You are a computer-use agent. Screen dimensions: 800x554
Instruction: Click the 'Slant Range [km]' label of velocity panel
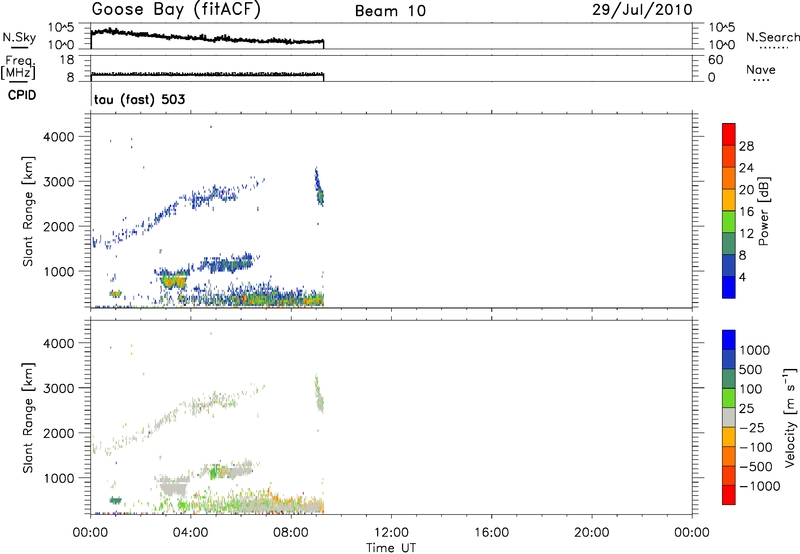pos(28,418)
